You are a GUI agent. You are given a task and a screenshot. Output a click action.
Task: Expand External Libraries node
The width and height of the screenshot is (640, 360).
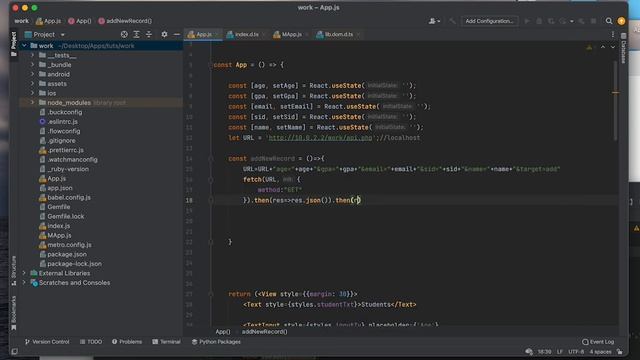(x=24, y=273)
